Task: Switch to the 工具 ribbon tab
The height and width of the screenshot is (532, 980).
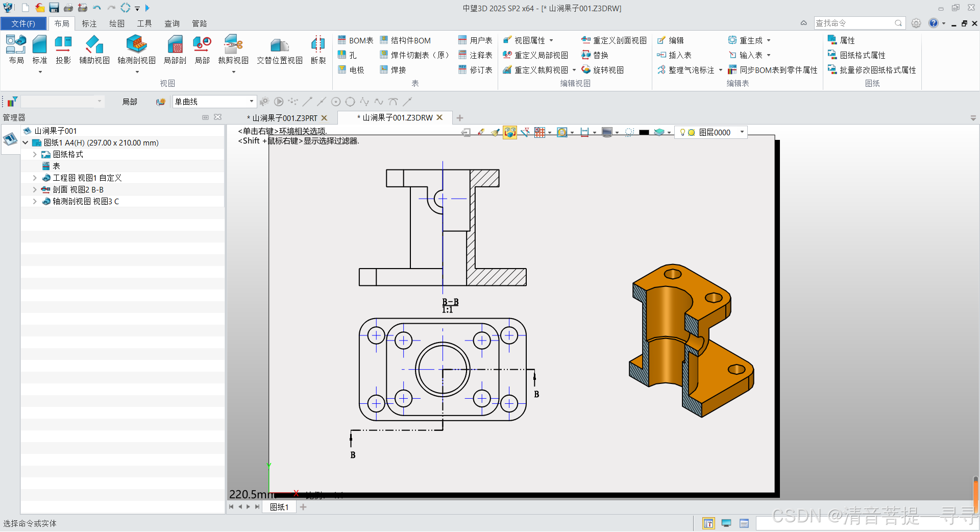Action: pyautogui.click(x=144, y=23)
